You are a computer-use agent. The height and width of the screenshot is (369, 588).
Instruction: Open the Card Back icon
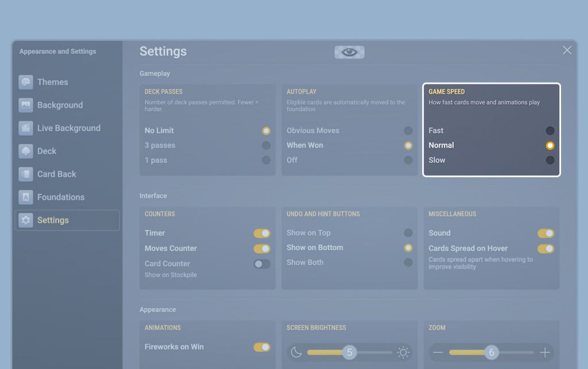pos(26,174)
